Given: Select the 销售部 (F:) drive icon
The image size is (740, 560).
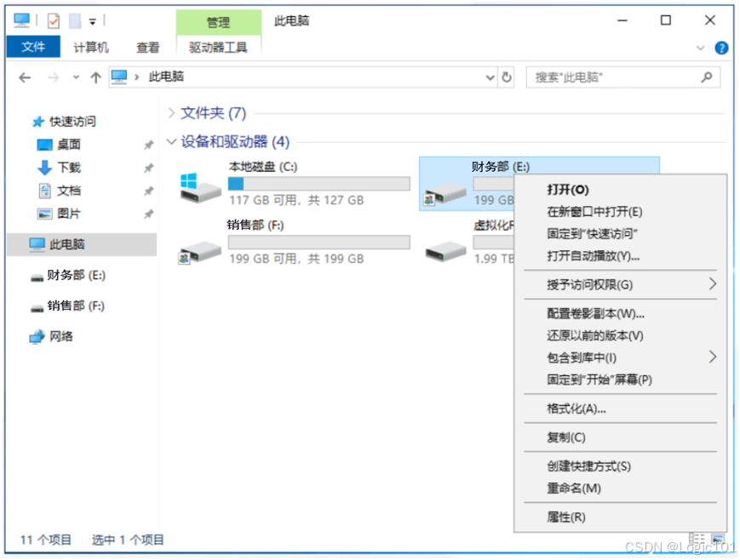Looking at the screenshot, I should 200,251.
